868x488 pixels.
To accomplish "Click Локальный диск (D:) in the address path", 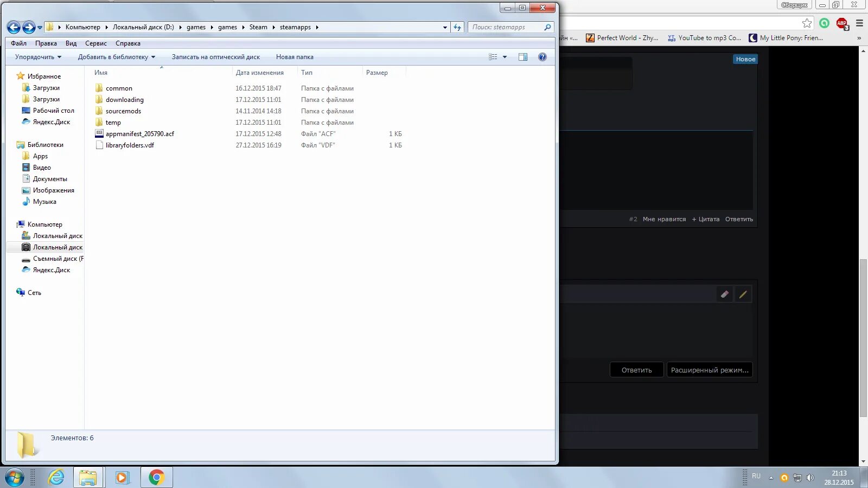I will pyautogui.click(x=143, y=27).
